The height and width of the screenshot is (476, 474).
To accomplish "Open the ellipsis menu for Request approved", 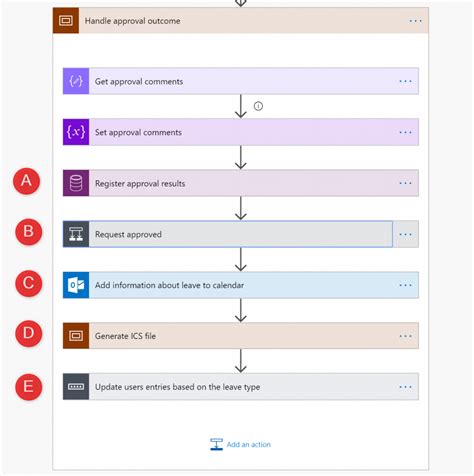I will click(x=405, y=234).
